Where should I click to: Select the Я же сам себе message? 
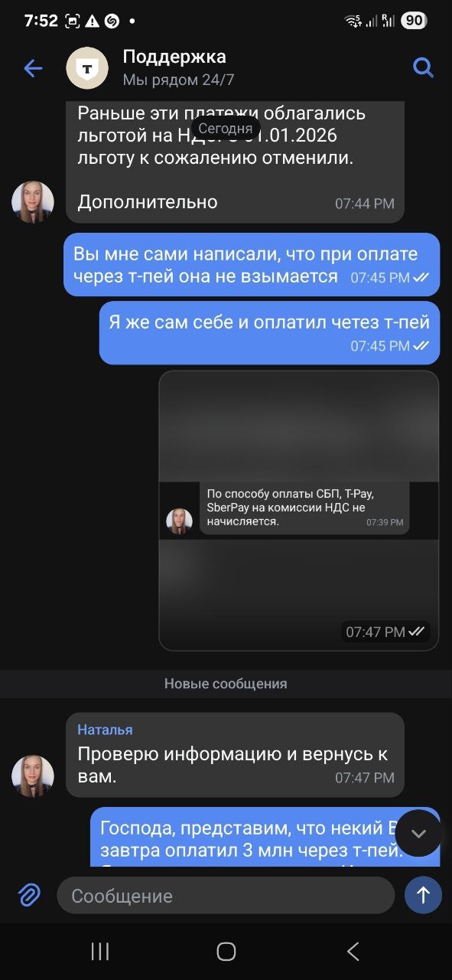(269, 333)
